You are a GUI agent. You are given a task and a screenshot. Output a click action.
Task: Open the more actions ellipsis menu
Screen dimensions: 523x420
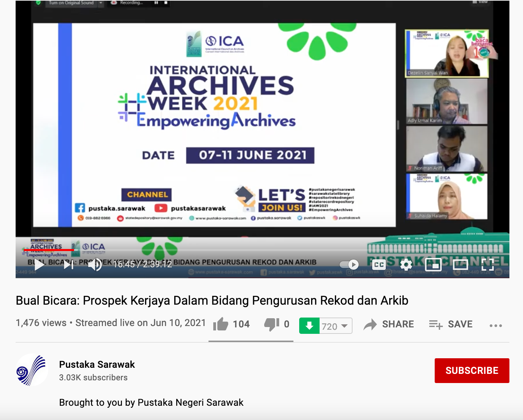495,325
